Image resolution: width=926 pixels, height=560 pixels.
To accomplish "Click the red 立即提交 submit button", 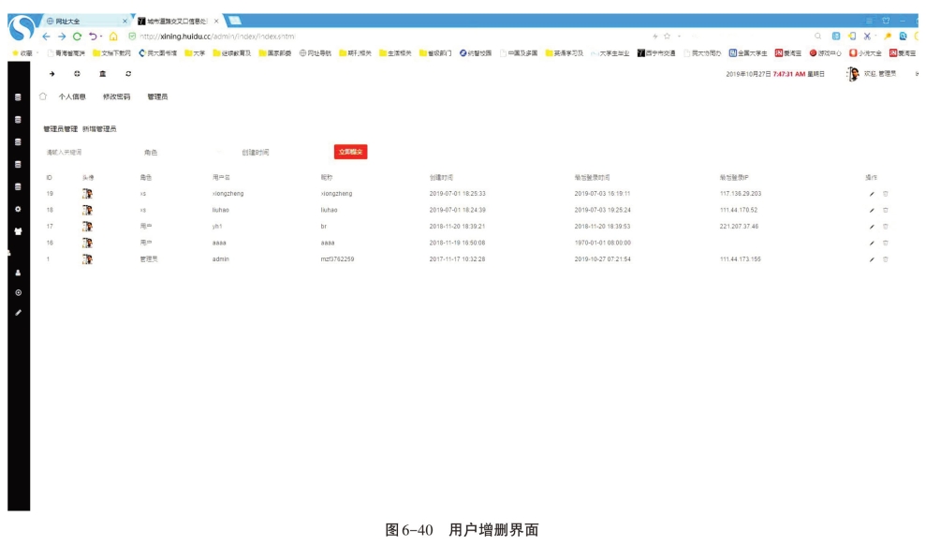I will (351, 152).
